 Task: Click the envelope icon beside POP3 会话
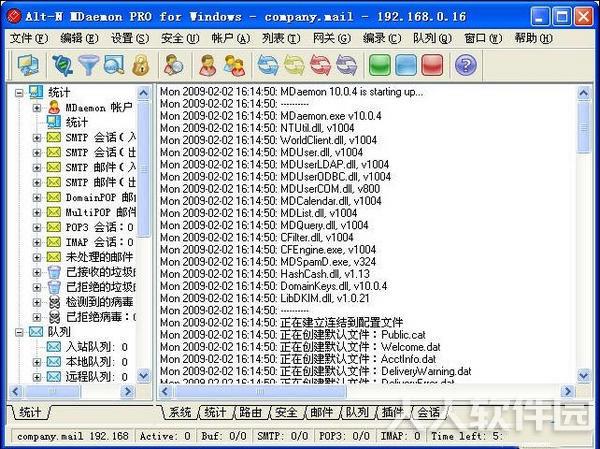click(54, 227)
